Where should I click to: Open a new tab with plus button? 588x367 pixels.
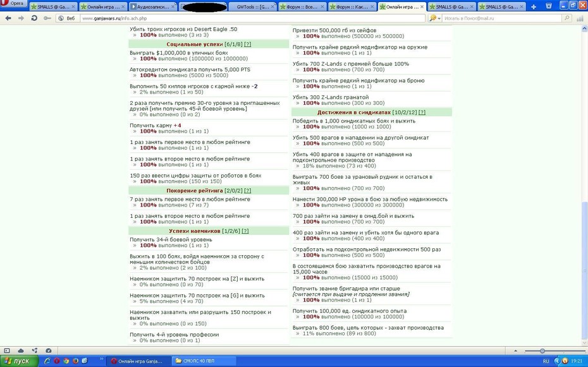click(x=533, y=7)
